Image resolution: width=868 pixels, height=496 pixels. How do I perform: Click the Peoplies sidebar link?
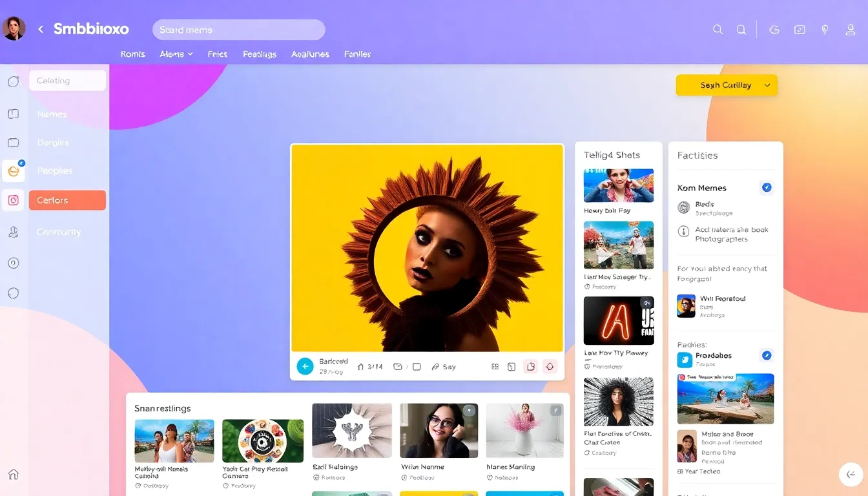55,171
